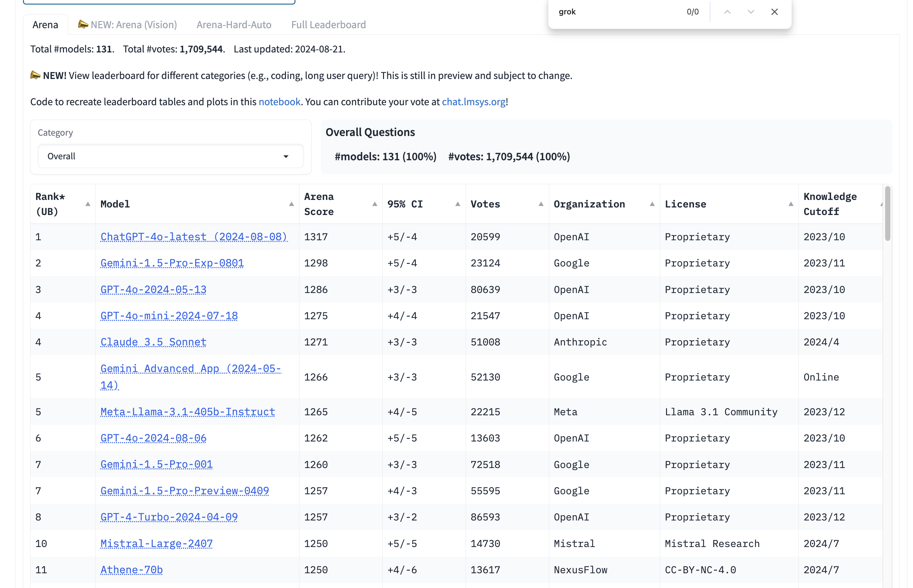
Task: Click the Category dropdown caret
Action: point(286,157)
